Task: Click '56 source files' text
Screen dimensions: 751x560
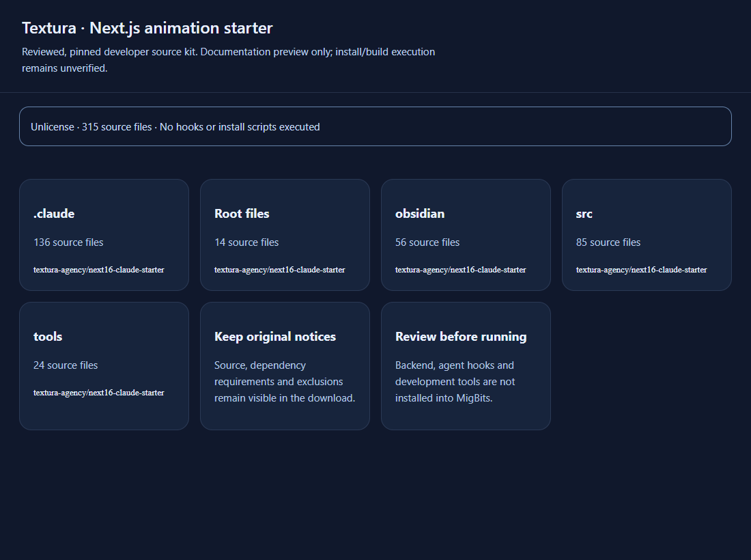Action: coord(427,242)
